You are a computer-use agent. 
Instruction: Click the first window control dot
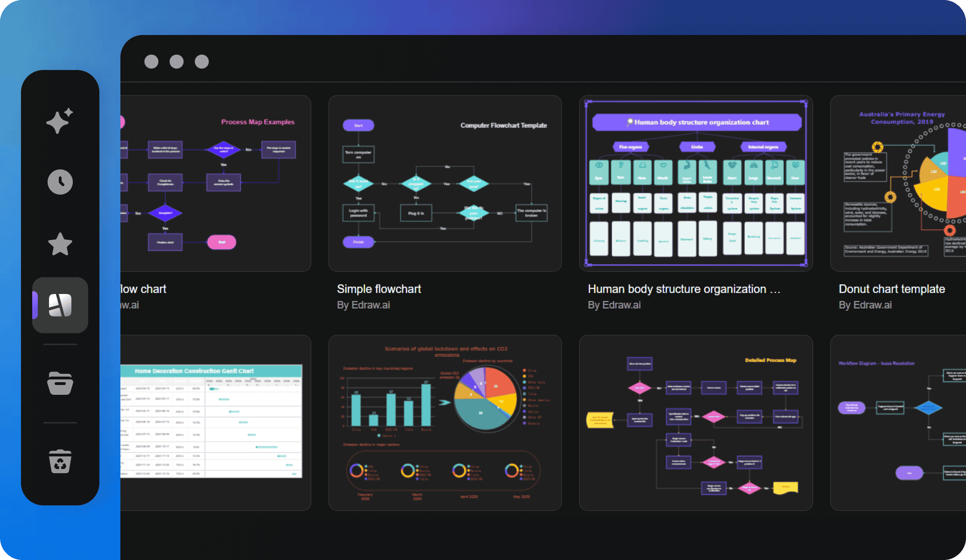click(x=151, y=62)
